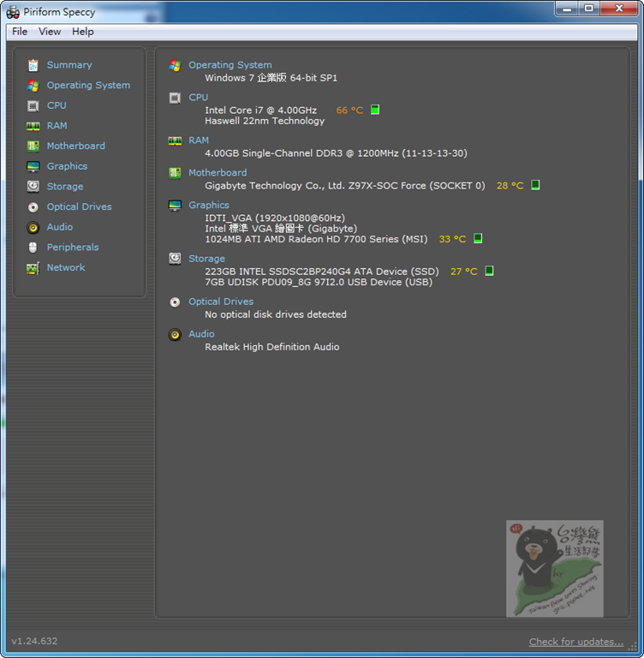Select Graphics in the sidebar list

coord(67,166)
